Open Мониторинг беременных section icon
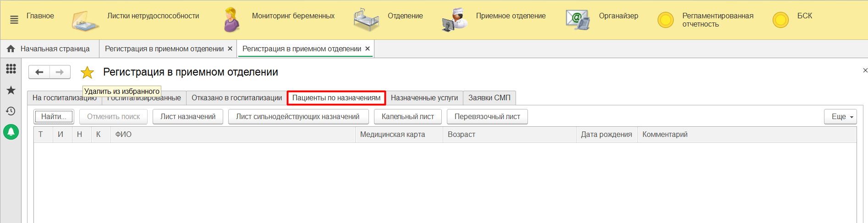 (231, 20)
